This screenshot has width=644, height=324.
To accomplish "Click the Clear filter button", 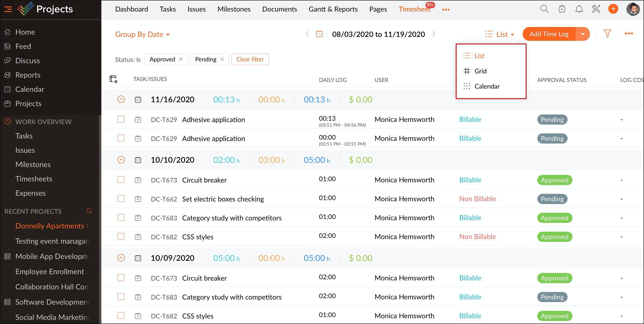I will (x=250, y=60).
